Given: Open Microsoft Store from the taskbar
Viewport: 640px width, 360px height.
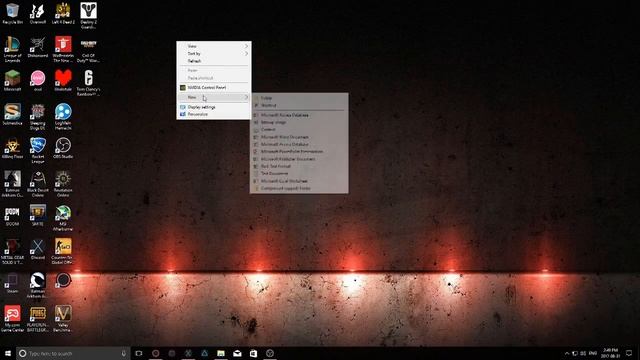Looking at the screenshot, I should pos(253,353).
